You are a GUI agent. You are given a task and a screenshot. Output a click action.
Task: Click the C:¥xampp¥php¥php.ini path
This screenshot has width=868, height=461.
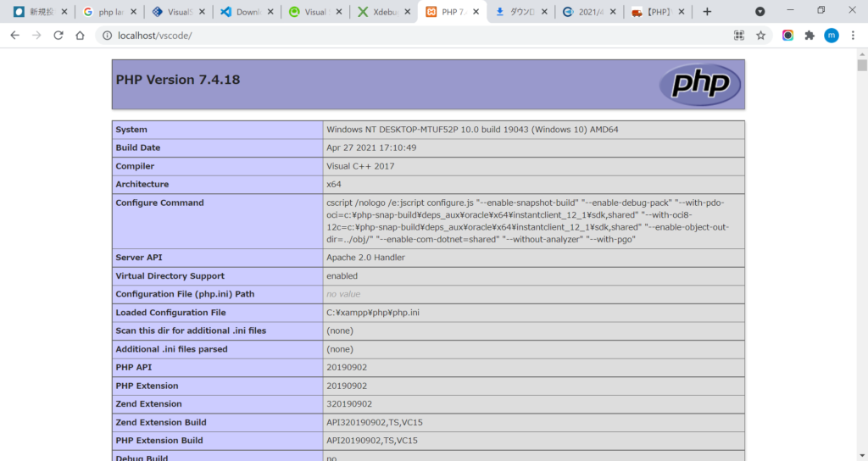(373, 313)
